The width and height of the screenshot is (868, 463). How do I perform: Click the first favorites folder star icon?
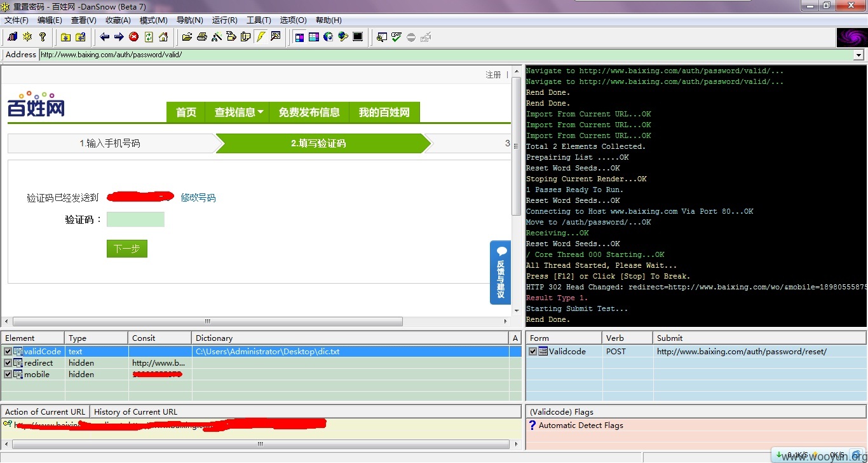point(65,37)
